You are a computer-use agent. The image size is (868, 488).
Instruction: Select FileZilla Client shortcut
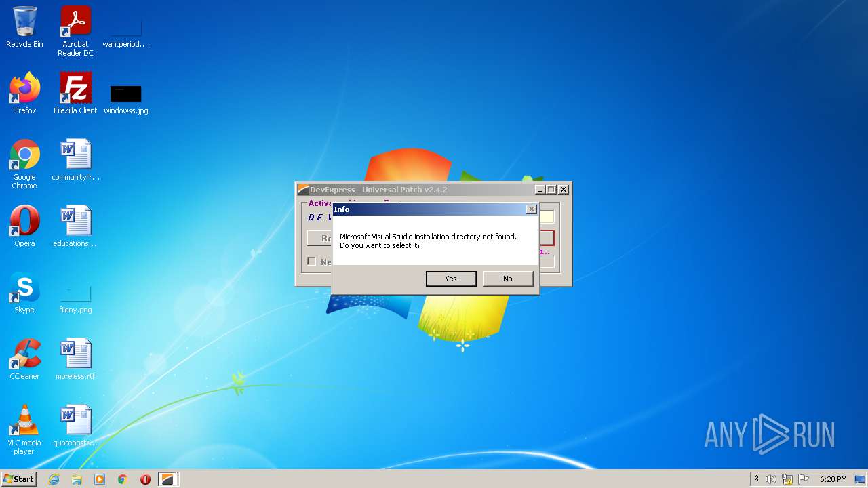75,94
